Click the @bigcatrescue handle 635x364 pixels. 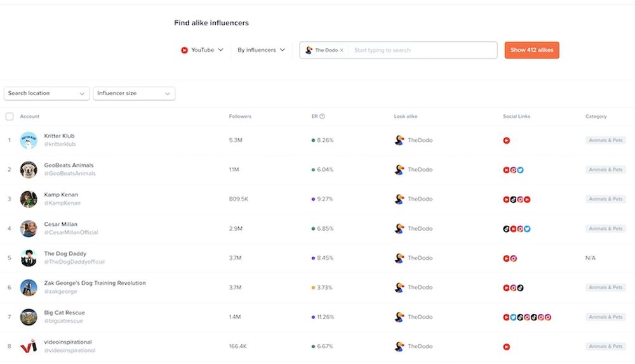[63, 321]
